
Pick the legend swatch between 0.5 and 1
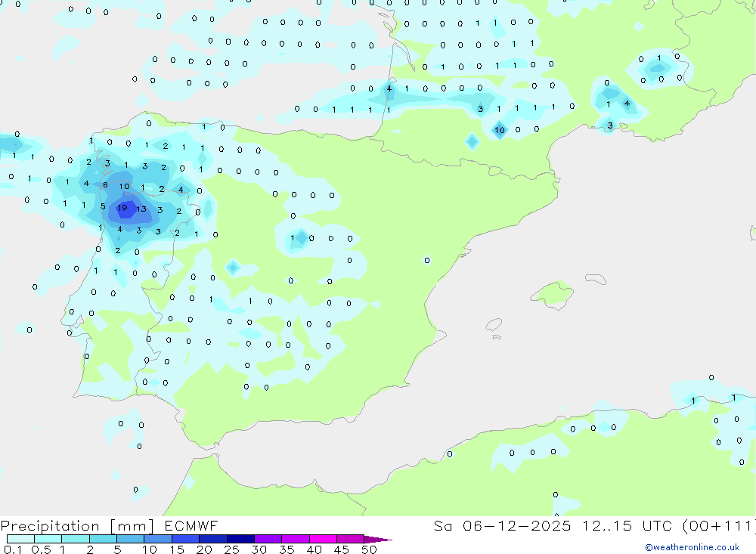click(x=48, y=539)
